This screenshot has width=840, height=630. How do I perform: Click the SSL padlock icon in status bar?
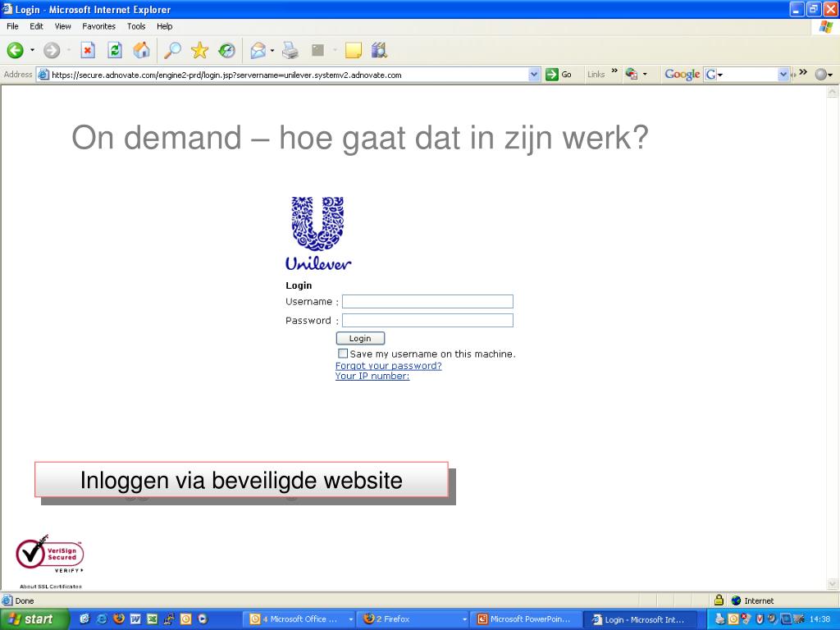(719, 600)
